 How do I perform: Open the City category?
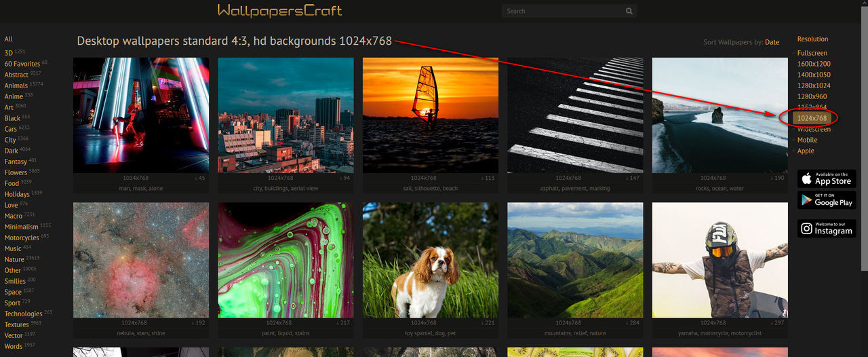coord(10,140)
